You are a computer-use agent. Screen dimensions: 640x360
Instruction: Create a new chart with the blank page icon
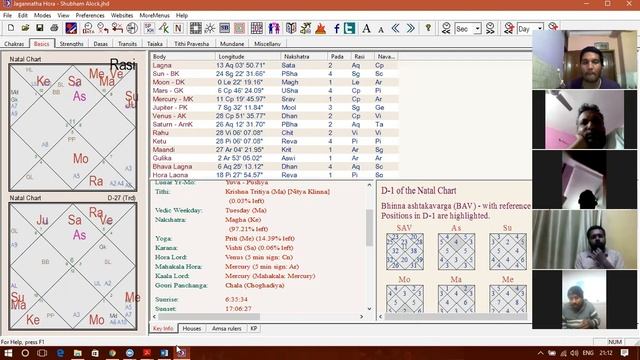click(11, 28)
